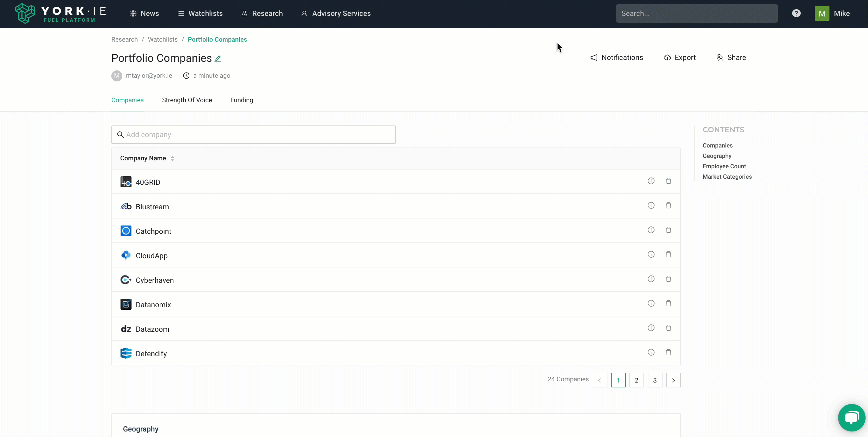Delete Blustream from watchlist

point(669,206)
